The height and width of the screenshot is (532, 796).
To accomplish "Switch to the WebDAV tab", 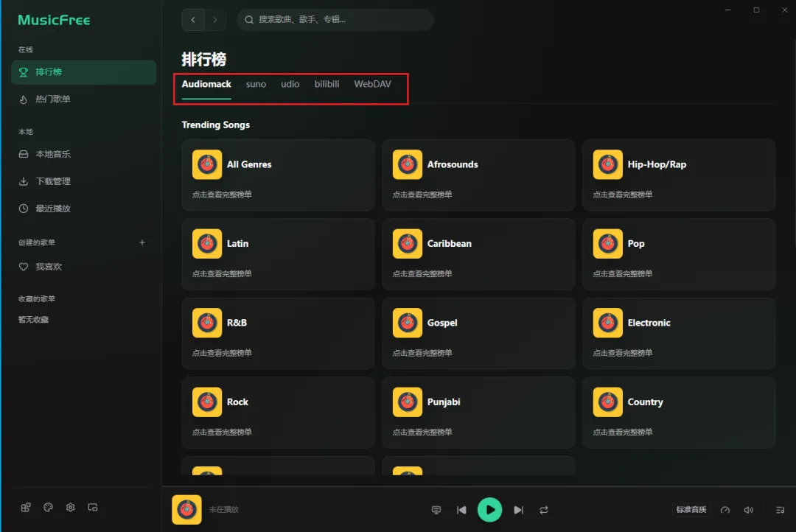I will click(x=373, y=84).
